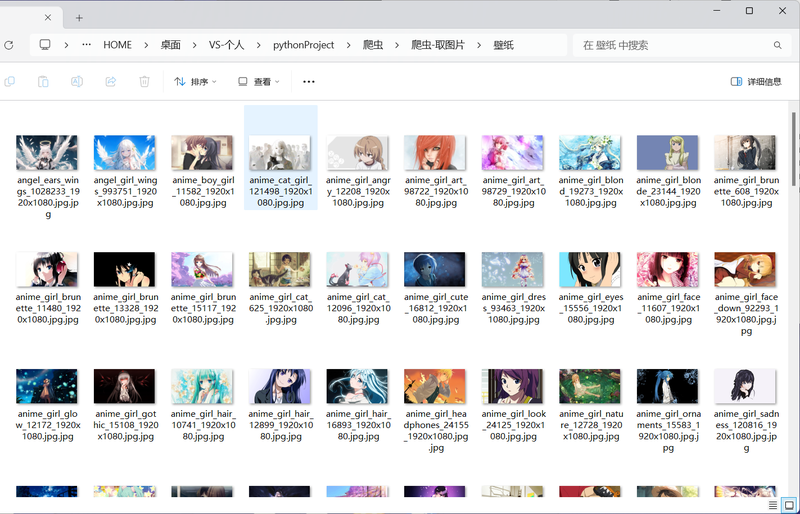Select anime_girl_cat_625 thumbnail
This screenshot has height=514, width=800.
[280, 270]
